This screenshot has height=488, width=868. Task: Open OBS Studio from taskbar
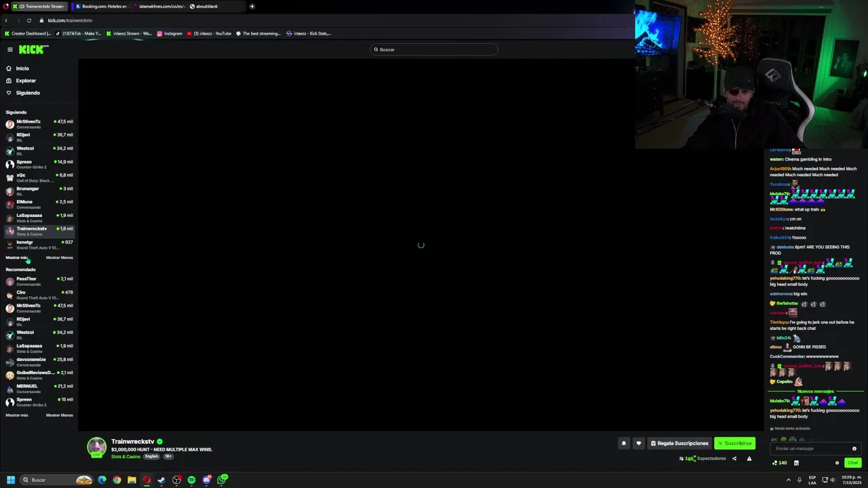point(176,480)
